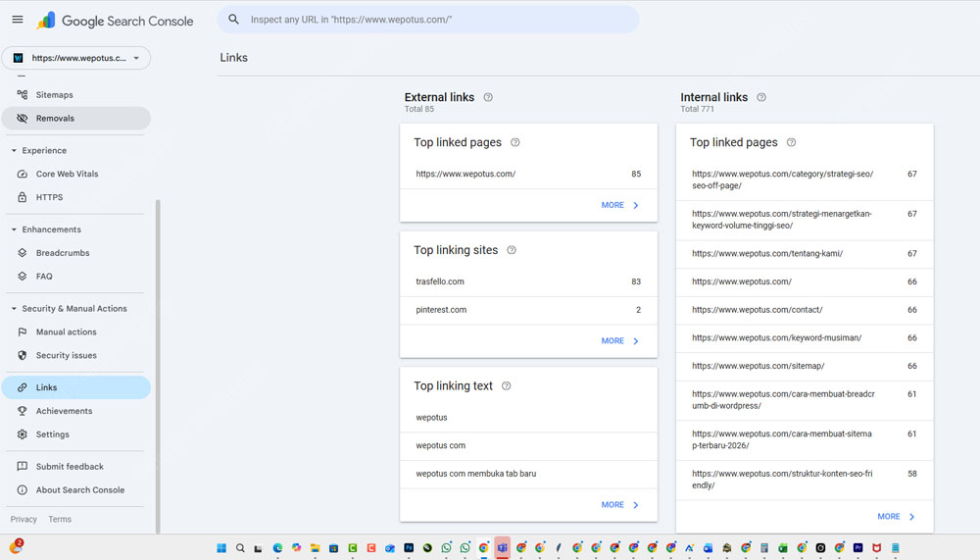Select the seo-off-page category internal link row
Viewport: 980px width, 560px height.
(x=805, y=179)
